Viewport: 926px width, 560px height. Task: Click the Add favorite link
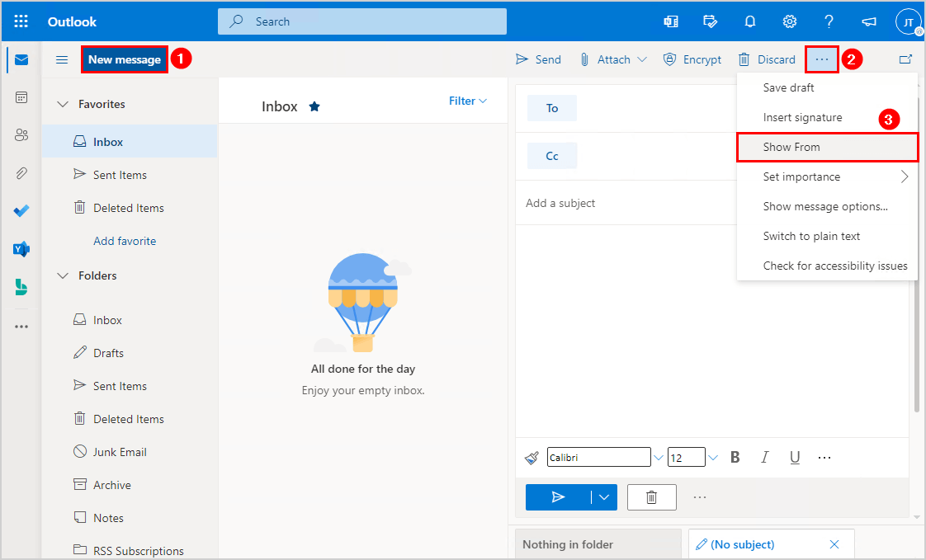[x=125, y=241]
